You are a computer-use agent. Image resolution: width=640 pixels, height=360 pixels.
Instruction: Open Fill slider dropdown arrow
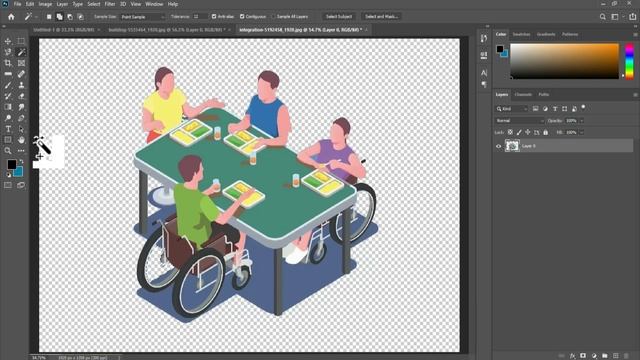click(582, 132)
